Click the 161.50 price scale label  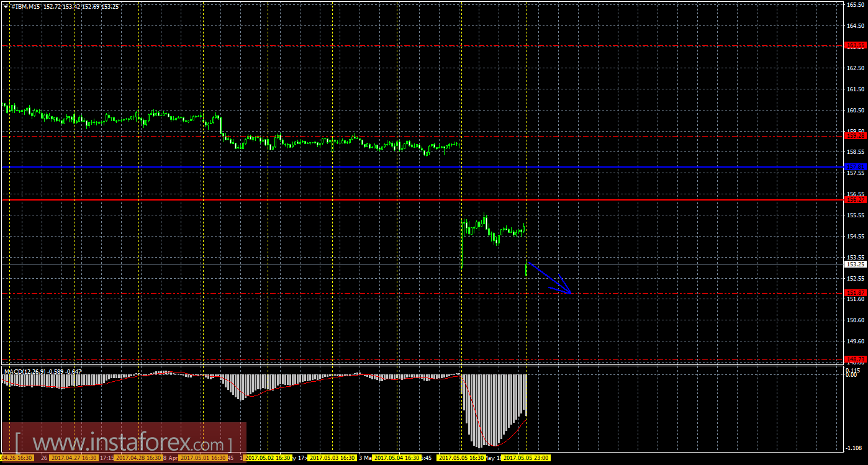[856, 89]
